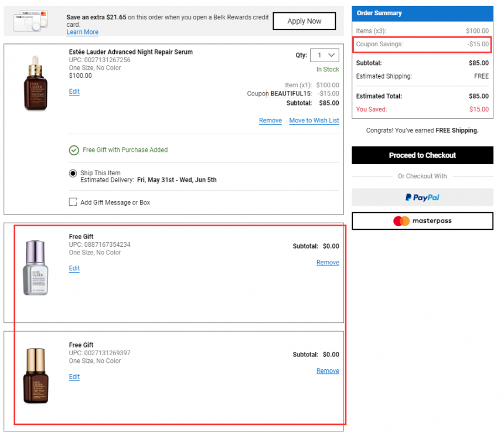Image resolution: width=504 pixels, height=442 pixels.
Task: Click UPC 0027131267256 text
Action: click(100, 60)
